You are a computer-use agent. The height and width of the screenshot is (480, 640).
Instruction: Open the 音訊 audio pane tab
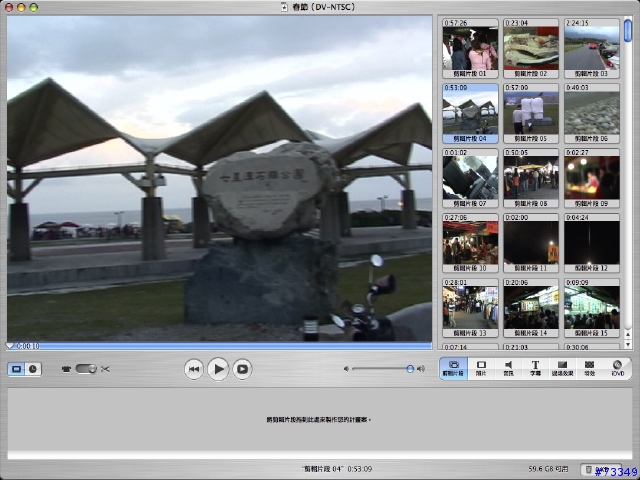pos(508,368)
